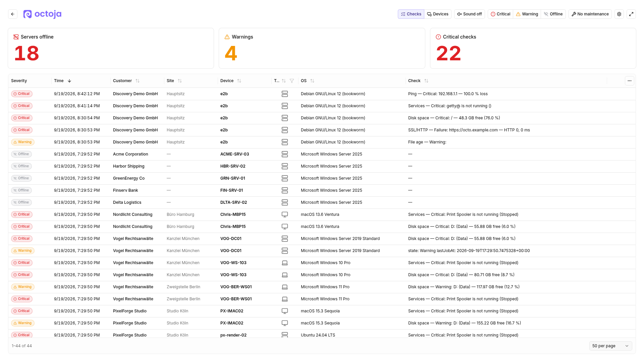This screenshot has height=362, width=644.
Task: Click the back arrow button
Action: [x=13, y=14]
